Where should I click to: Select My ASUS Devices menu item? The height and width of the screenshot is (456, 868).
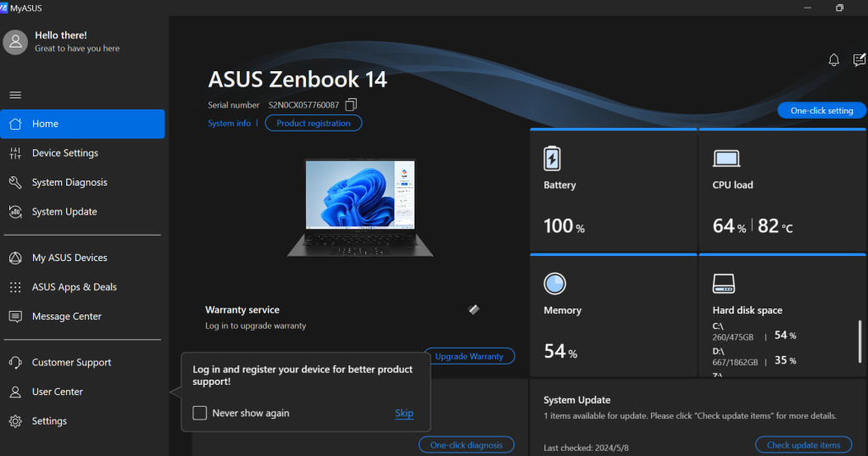(x=70, y=258)
